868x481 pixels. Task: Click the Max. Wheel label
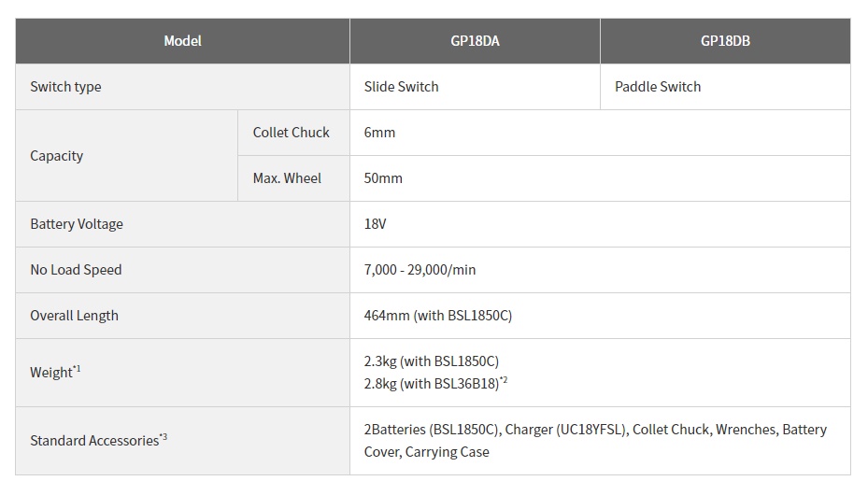pyautogui.click(x=293, y=178)
